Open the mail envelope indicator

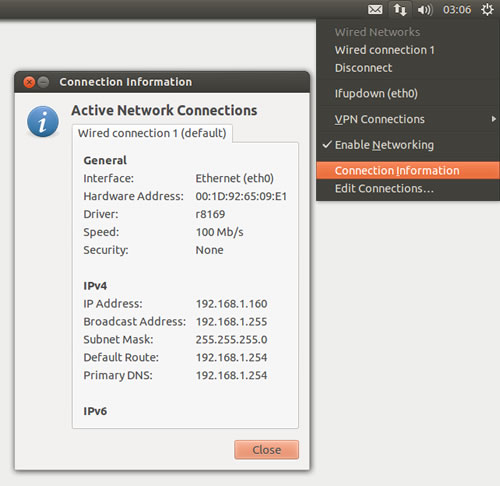pos(375,9)
